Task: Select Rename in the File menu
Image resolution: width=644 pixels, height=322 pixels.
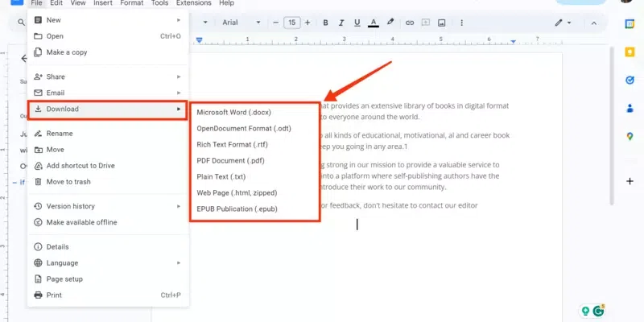Action: [x=108, y=134]
